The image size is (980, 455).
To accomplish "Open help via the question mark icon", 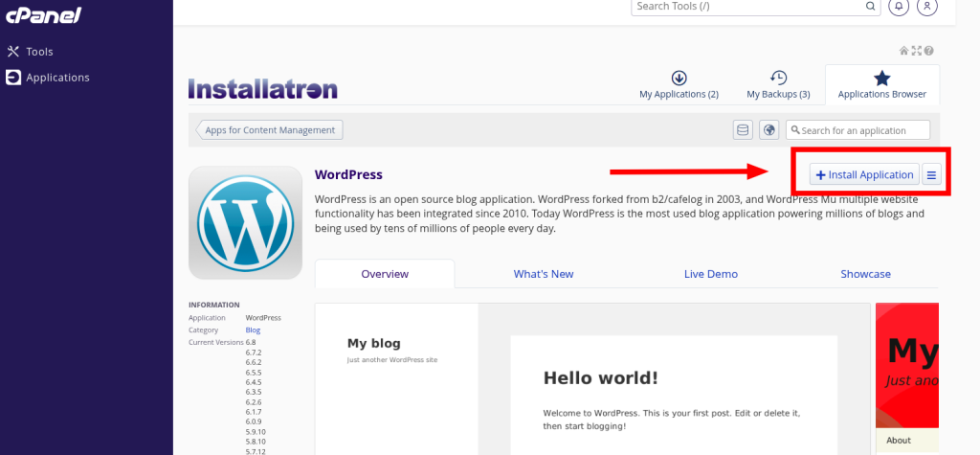I will [x=928, y=51].
